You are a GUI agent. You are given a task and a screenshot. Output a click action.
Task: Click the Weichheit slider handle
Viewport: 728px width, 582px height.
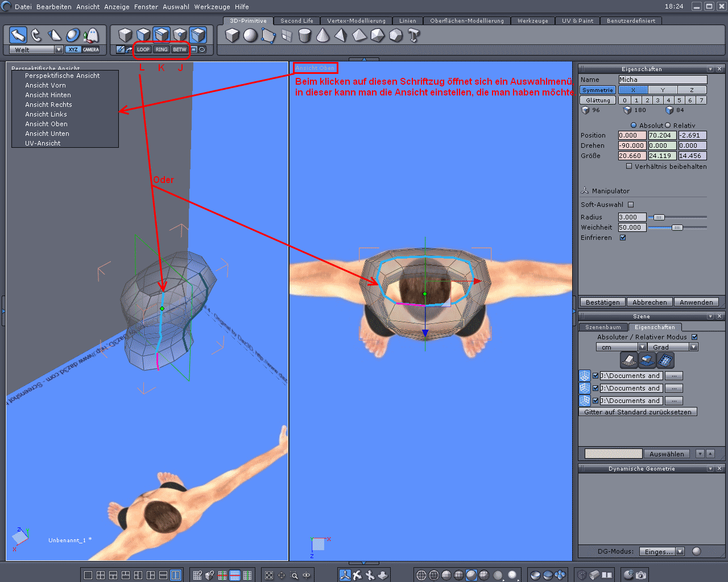pos(677,227)
